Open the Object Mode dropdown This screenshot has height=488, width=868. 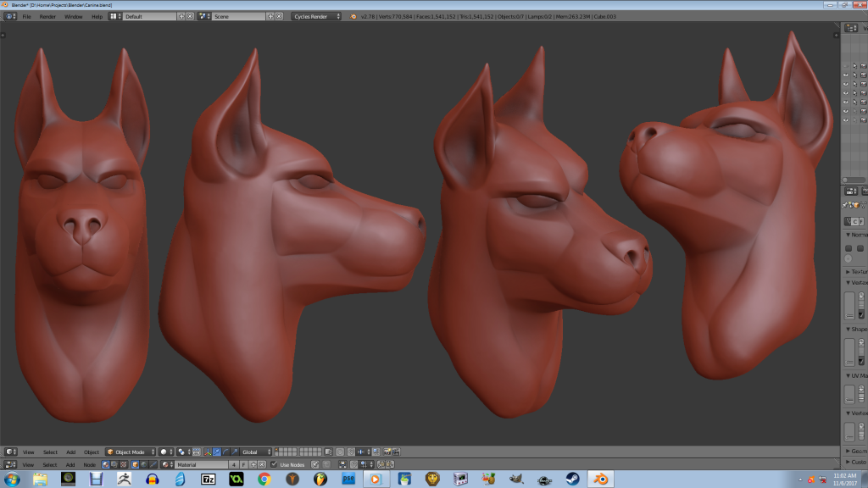point(131,452)
